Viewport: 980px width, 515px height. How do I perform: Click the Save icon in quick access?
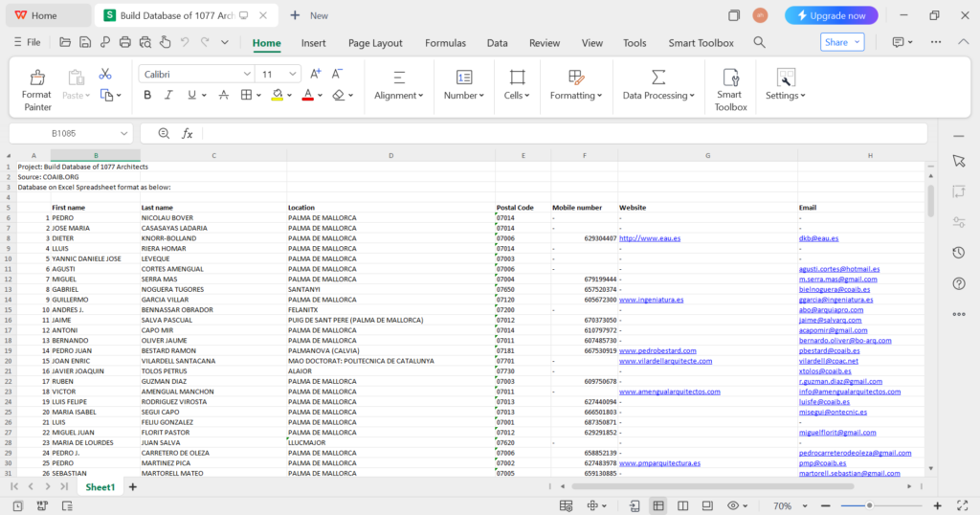click(x=85, y=42)
